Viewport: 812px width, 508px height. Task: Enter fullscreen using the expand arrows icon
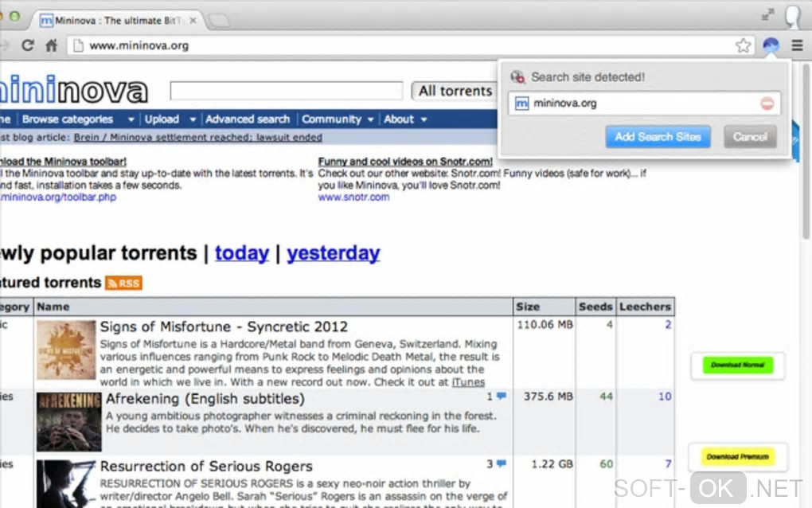click(768, 14)
